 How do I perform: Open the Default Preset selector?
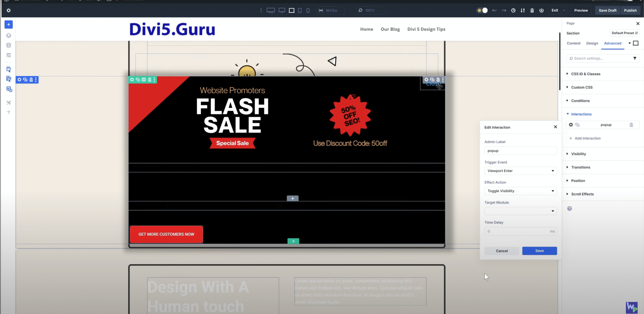(x=624, y=33)
